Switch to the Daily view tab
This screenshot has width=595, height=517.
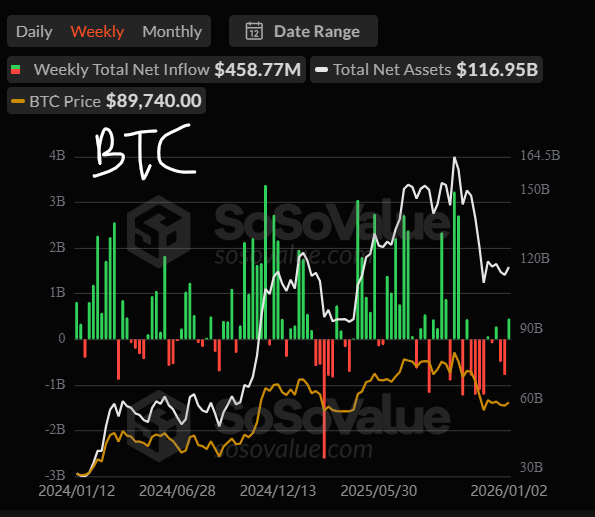pyautogui.click(x=34, y=32)
